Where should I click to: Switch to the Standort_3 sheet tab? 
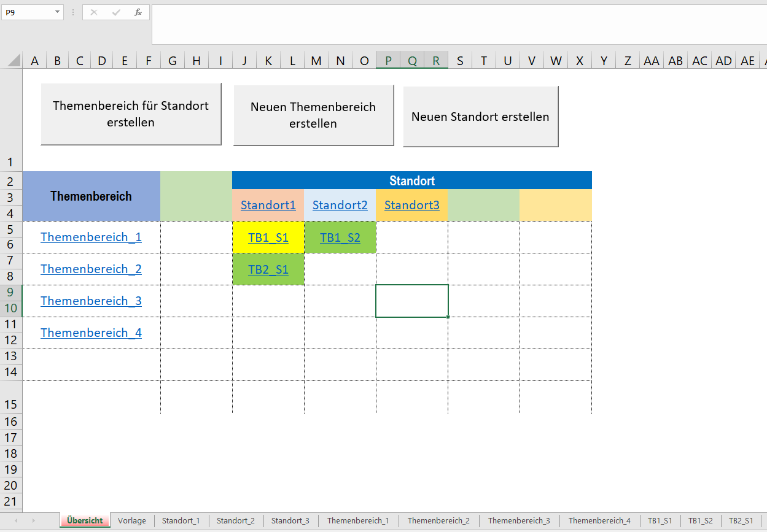pyautogui.click(x=290, y=520)
